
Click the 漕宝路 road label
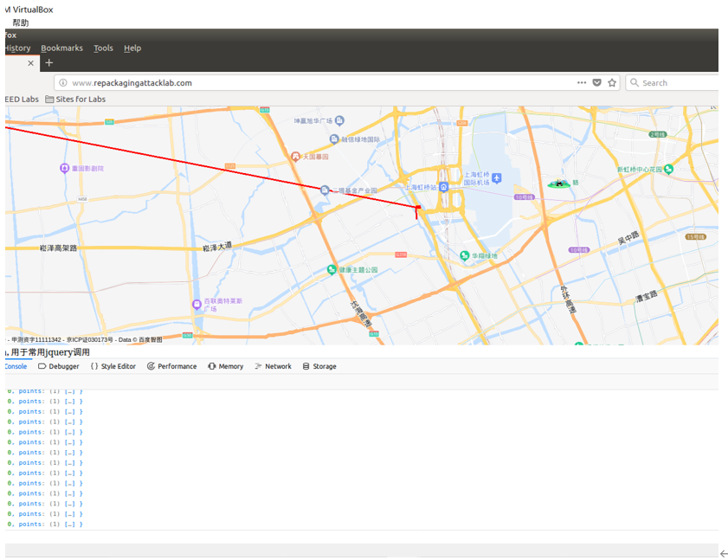click(647, 296)
